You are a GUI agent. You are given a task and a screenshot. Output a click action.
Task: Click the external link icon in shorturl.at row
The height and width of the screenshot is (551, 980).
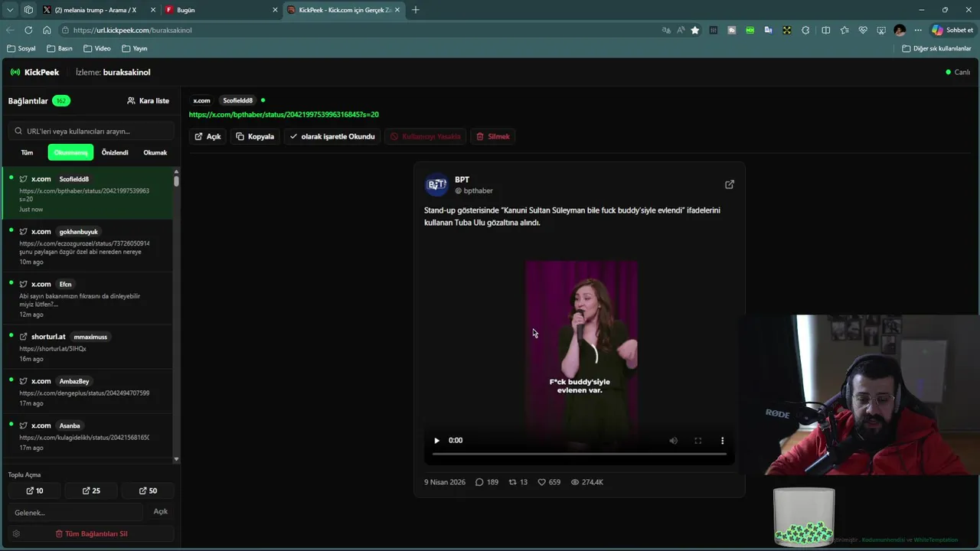point(24,337)
